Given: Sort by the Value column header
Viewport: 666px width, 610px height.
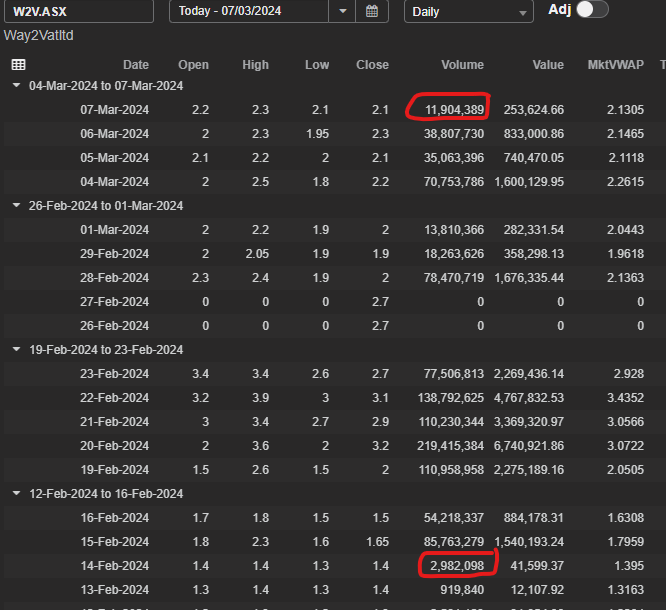Looking at the screenshot, I should pyautogui.click(x=548, y=65).
